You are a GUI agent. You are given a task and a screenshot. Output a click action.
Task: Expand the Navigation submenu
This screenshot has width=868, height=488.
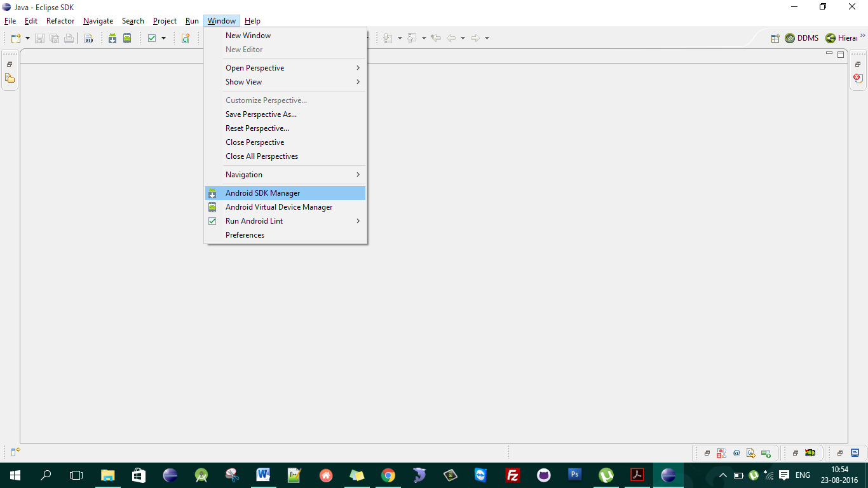[x=285, y=175]
